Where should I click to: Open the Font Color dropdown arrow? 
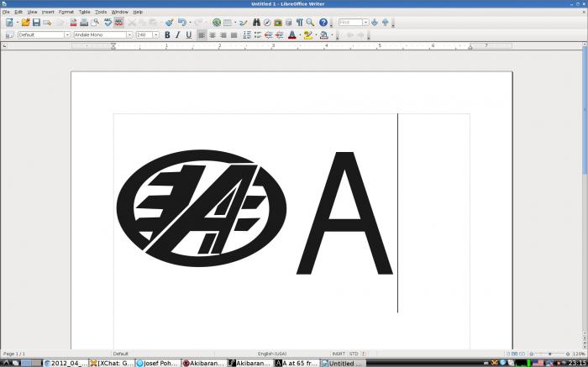[300, 35]
